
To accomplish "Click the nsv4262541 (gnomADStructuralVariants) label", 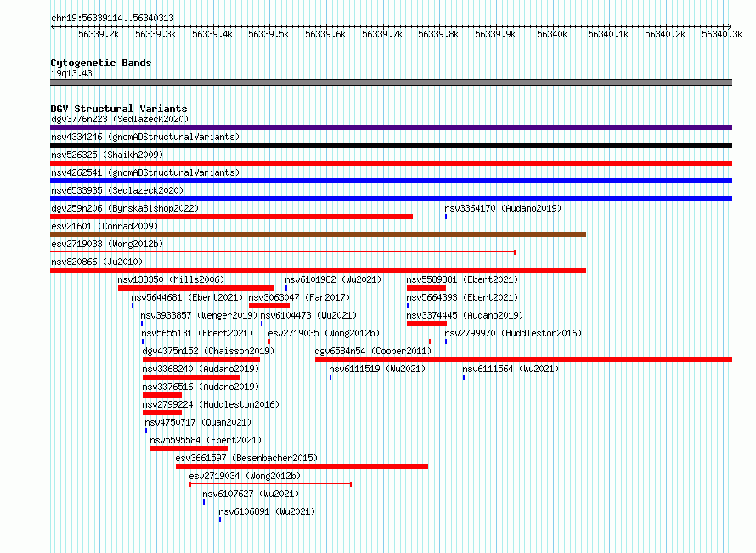I will coord(145,172).
